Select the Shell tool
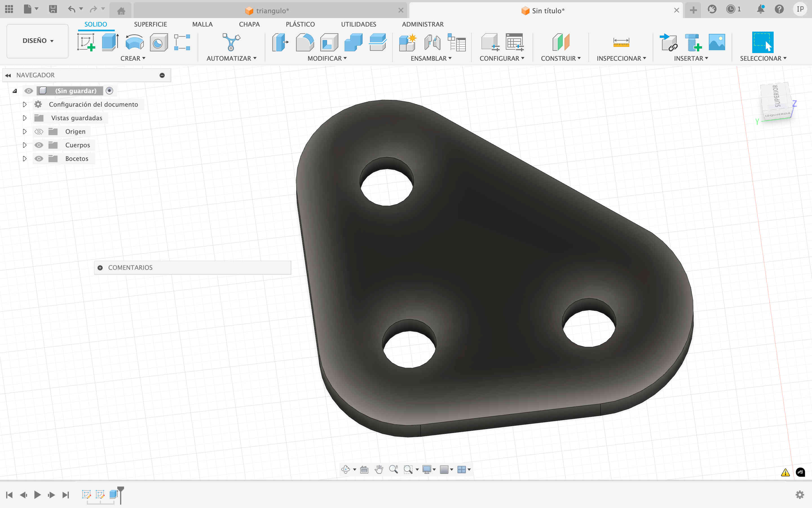Image resolution: width=812 pixels, height=508 pixels. [x=329, y=42]
